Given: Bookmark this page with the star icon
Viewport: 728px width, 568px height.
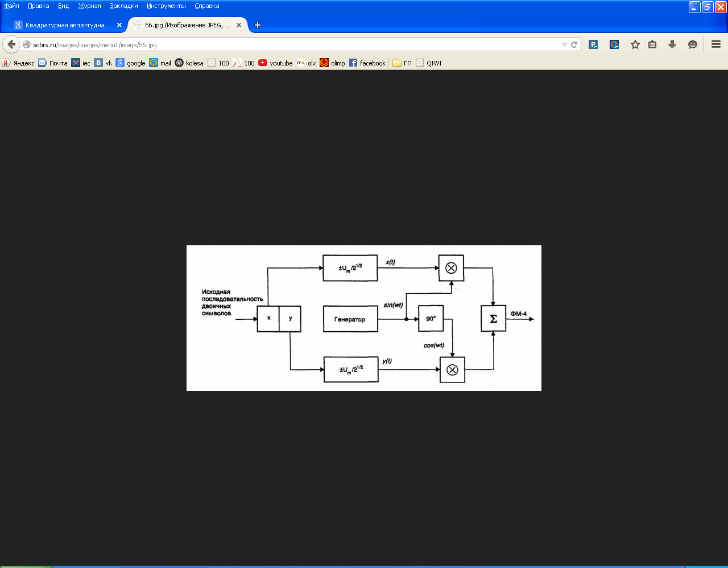Looking at the screenshot, I should click(x=635, y=44).
